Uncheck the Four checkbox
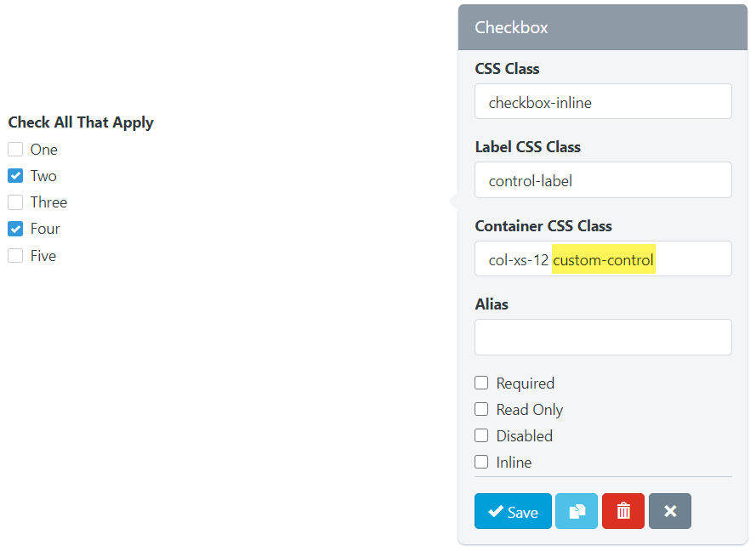 click(x=15, y=229)
